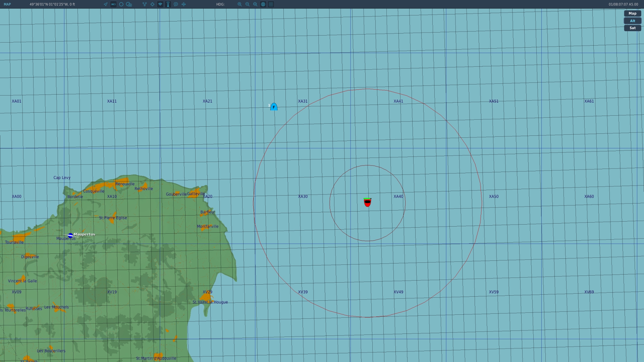Click the split arrows icon in toolbar
This screenshot has width=644, height=362.
[183, 4]
